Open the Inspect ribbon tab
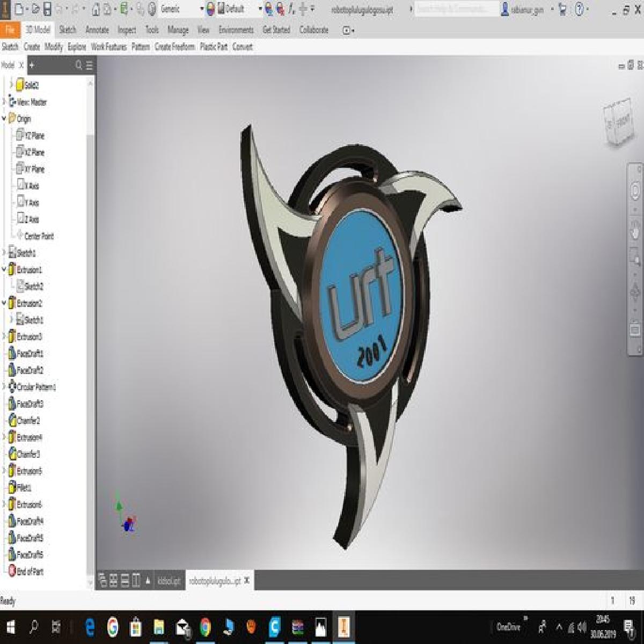This screenshot has height=644, width=644. pyautogui.click(x=127, y=31)
